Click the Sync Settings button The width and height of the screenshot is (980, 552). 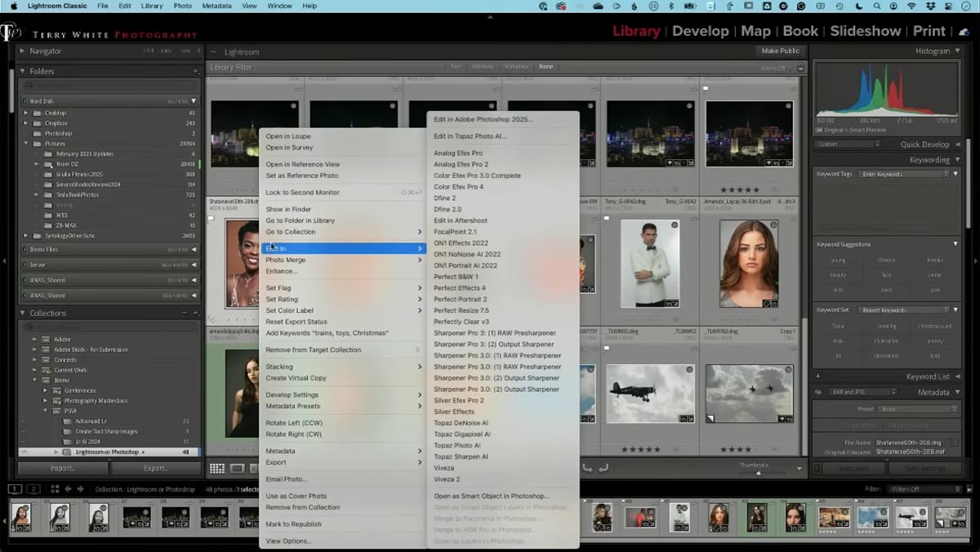pyautogui.click(x=924, y=468)
